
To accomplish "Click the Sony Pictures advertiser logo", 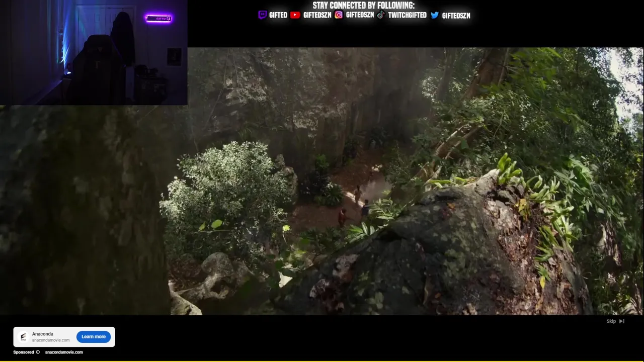I will (x=23, y=337).
